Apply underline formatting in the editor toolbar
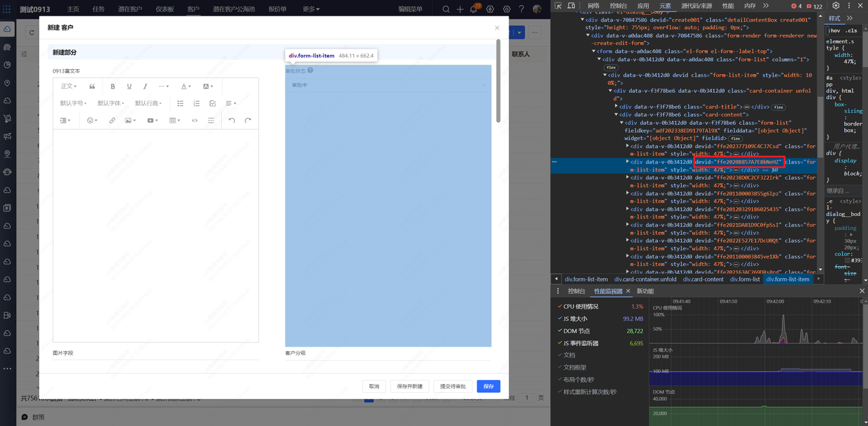The width and height of the screenshot is (868, 426). click(x=129, y=86)
